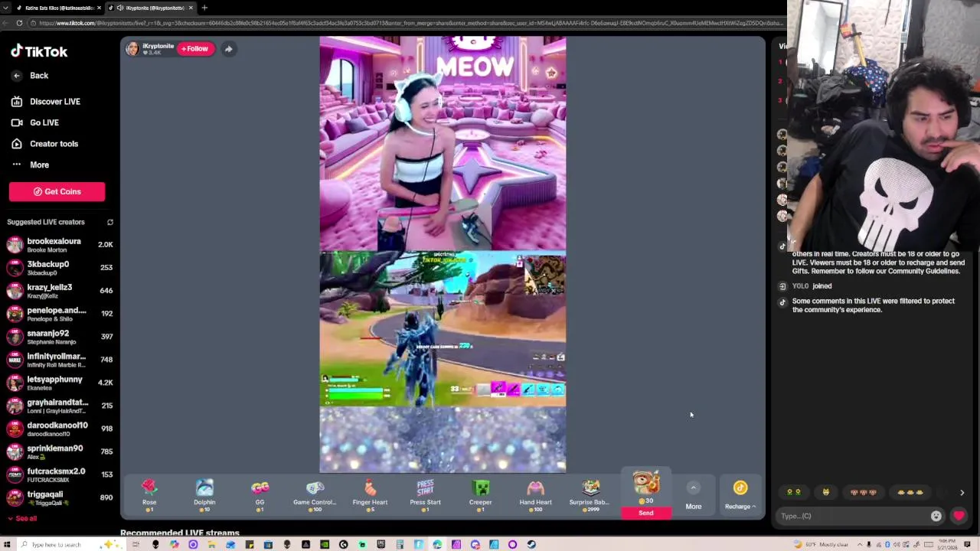
Task: Open daroodkanool10 live stream
Action: [x=60, y=429]
